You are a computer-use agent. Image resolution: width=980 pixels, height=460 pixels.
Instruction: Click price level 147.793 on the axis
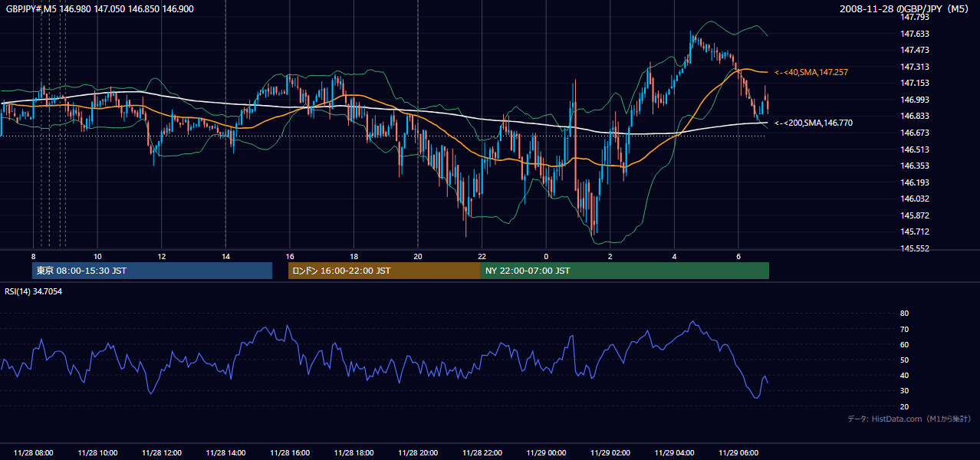click(915, 17)
